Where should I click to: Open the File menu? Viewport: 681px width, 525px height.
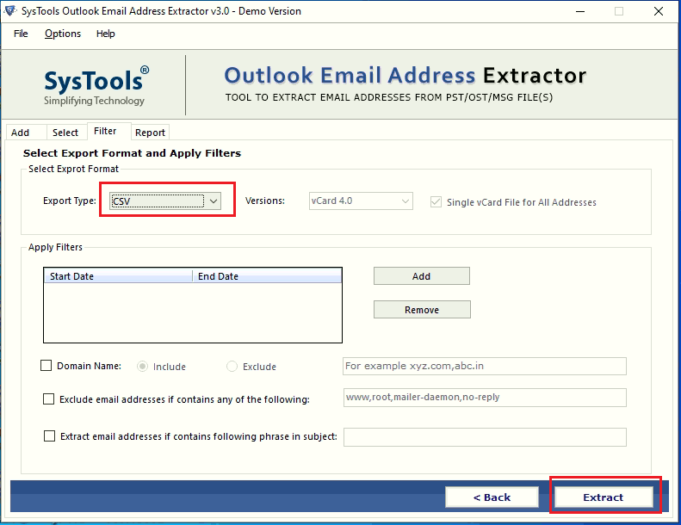[21, 34]
